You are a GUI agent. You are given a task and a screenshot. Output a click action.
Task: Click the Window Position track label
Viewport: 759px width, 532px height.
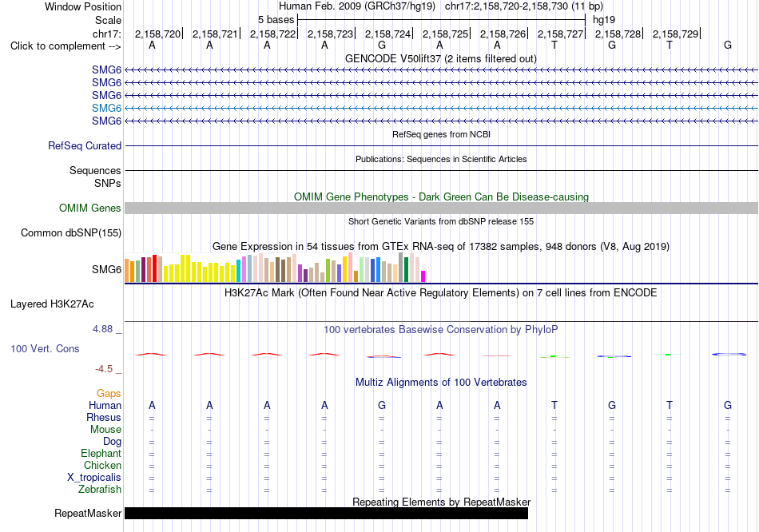click(83, 6)
